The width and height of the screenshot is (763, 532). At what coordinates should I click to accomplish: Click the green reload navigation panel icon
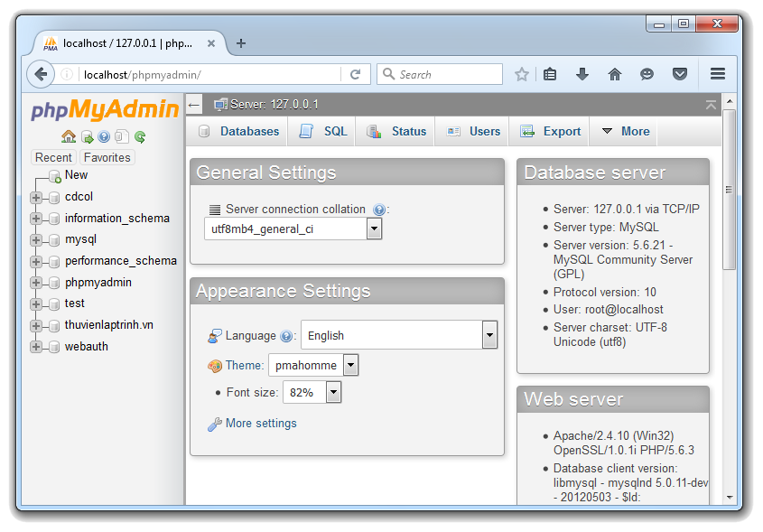tap(140, 137)
